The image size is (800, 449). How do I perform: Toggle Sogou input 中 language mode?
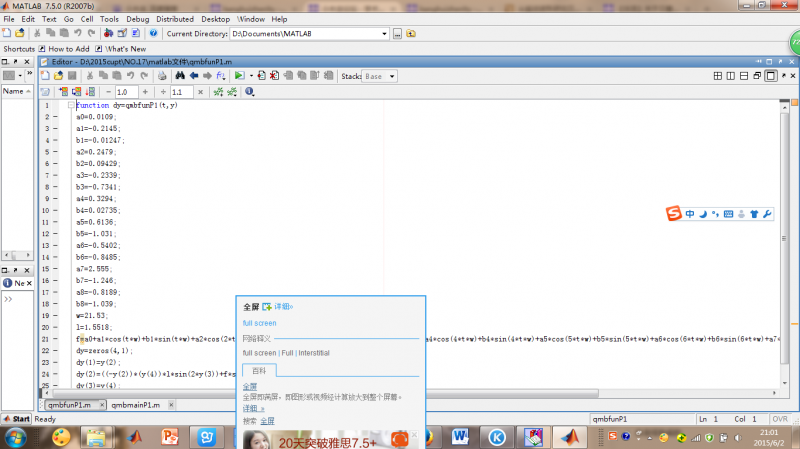point(690,214)
